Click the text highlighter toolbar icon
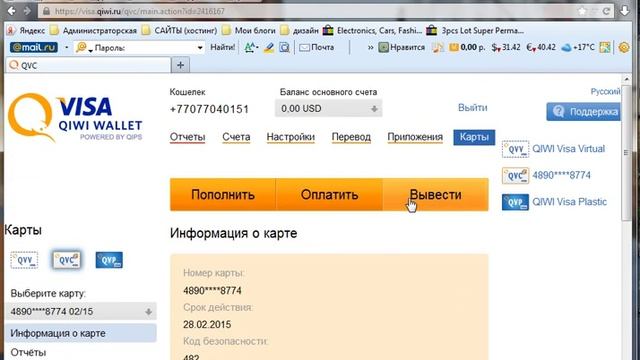Viewport: 640px width, 360px height. (x=269, y=48)
